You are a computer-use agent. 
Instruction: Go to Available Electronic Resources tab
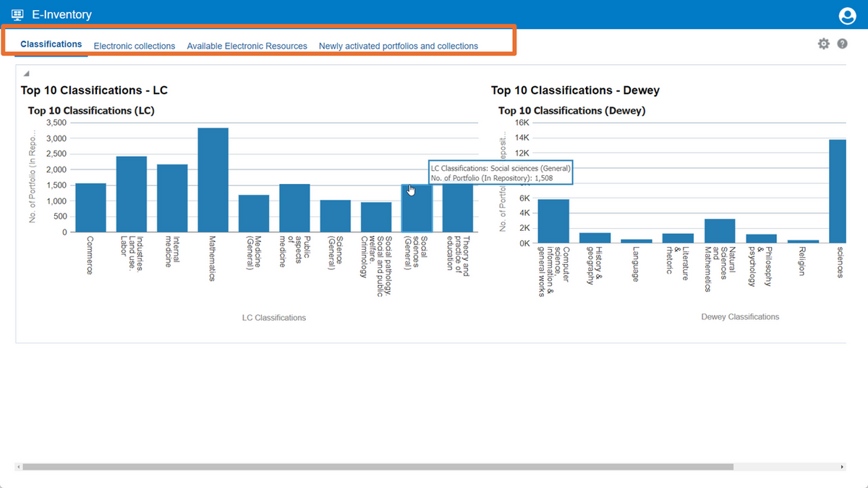[x=247, y=46]
